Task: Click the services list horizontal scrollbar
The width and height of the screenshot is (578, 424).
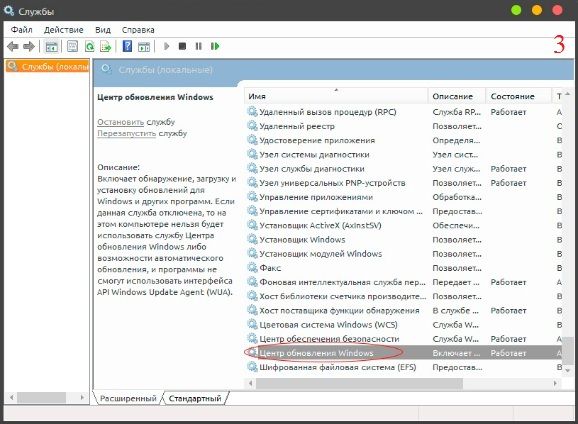Action: point(359,383)
